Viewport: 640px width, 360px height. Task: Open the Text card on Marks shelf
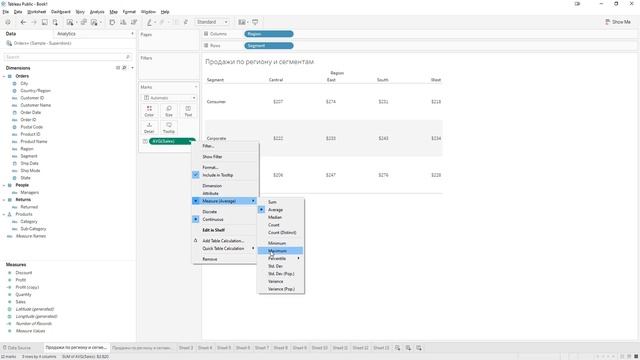[188, 111]
